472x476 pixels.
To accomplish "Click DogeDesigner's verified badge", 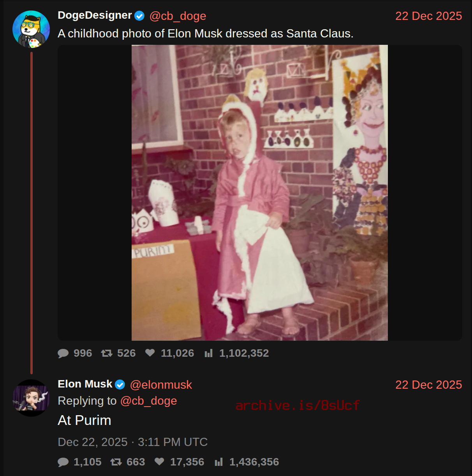I will pos(139,16).
